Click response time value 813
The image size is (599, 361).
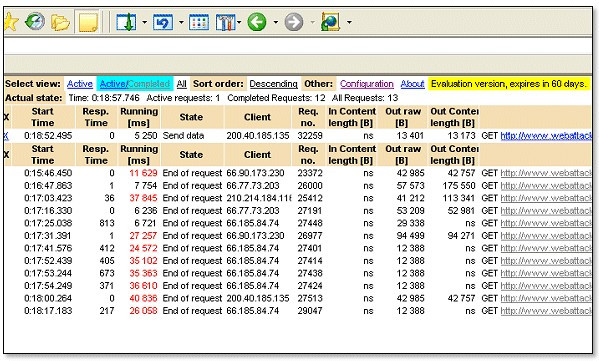[107, 223]
